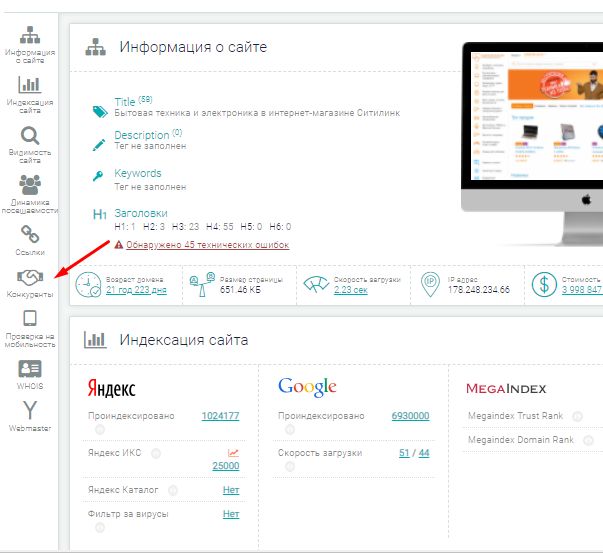The image size is (603, 553).
Task: Open Проверка на мобильность tablet icon
Action: (29, 319)
